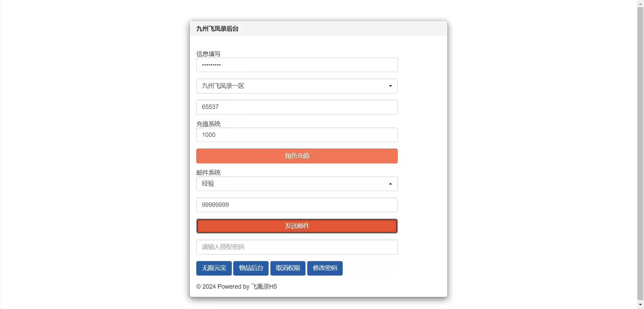Click the 充值系统 section label
The width and height of the screenshot is (644, 309).
208,124
